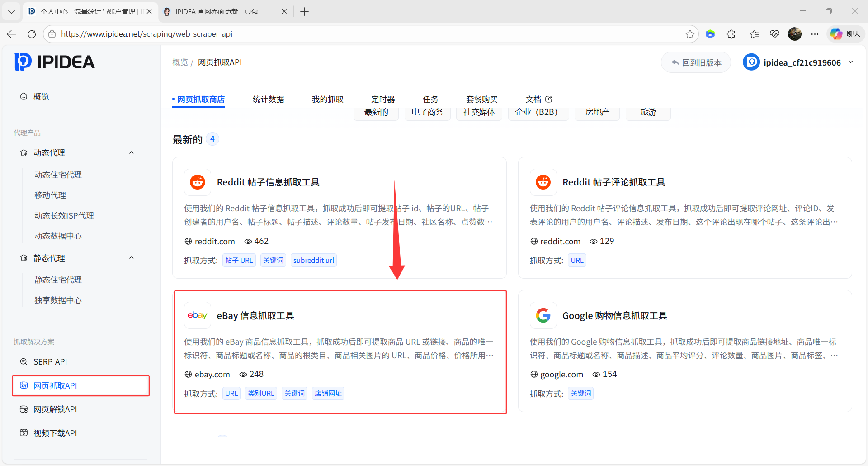This screenshot has width=868, height=466.
Task: Click the Reddit icon on 帖子评论抓取工具 card
Action: tap(543, 182)
